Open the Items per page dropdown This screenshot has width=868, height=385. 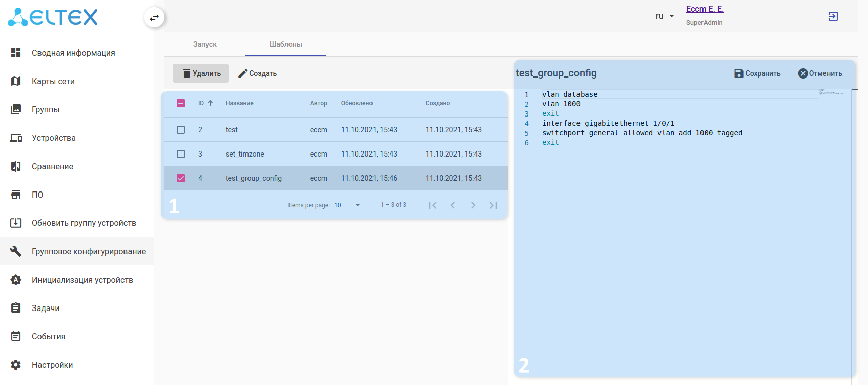(348, 205)
